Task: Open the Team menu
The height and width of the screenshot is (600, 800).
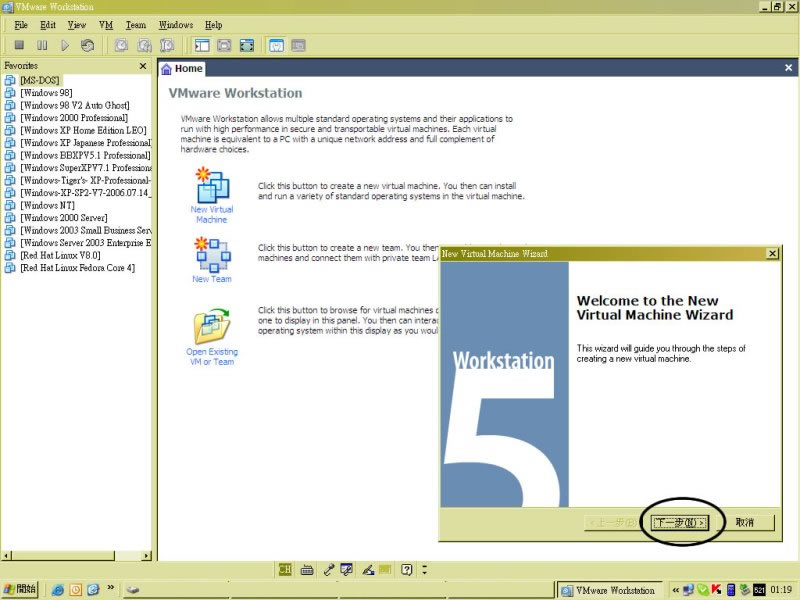Action: (136, 25)
